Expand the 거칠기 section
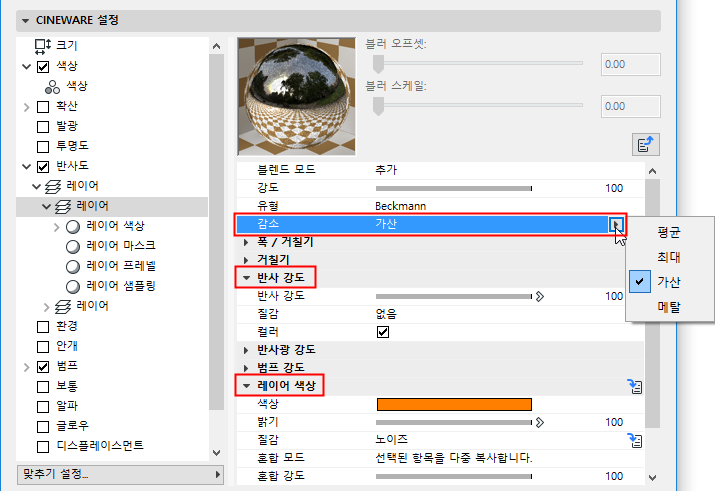This screenshot has height=491, width=715. tap(246, 260)
